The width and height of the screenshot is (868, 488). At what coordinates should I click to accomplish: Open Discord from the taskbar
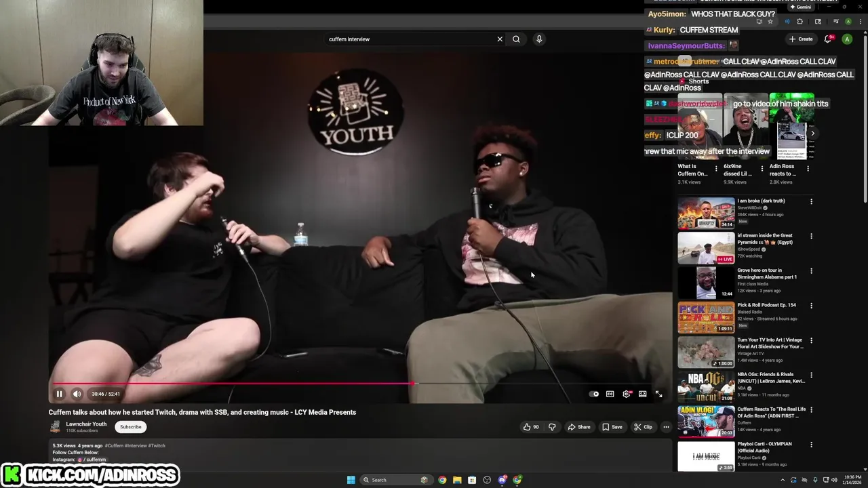502,480
